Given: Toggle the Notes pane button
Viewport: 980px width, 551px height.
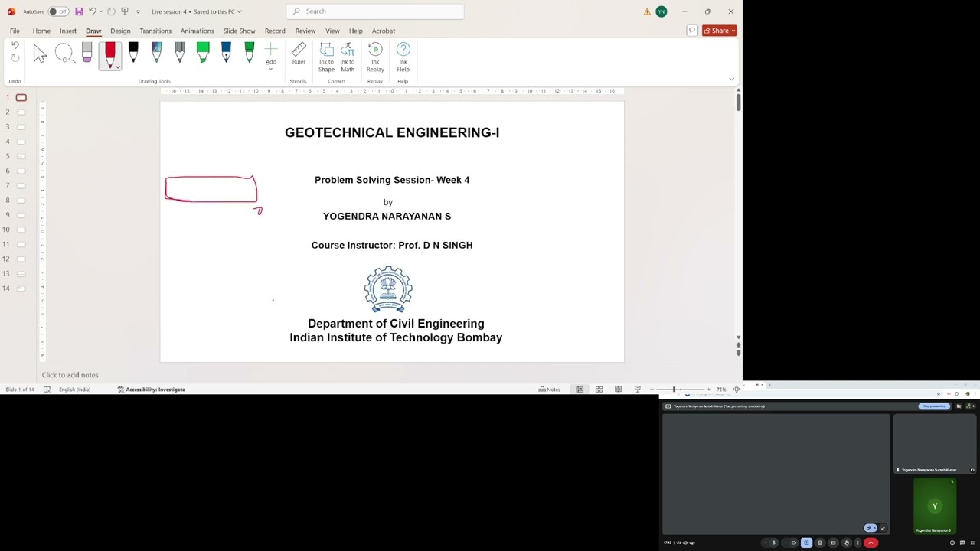Looking at the screenshot, I should 550,390.
